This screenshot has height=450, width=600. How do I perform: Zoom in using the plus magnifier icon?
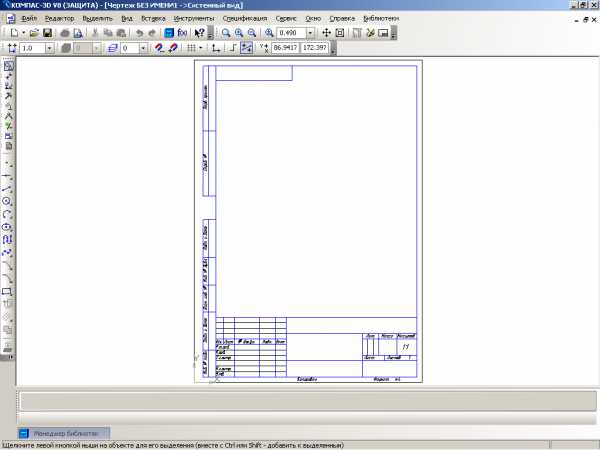click(x=239, y=33)
